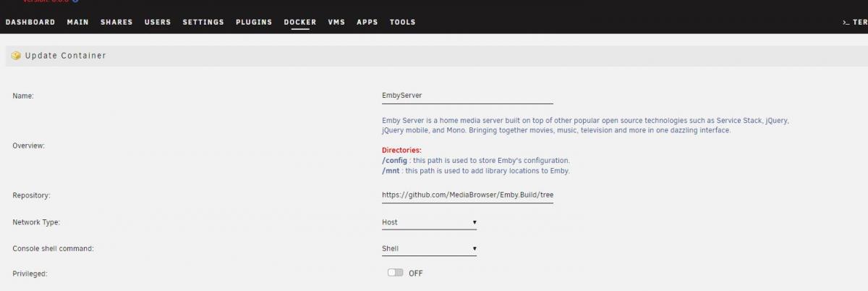Viewport: 868px width, 291px height.
Task: Open the Users tab
Action: pos(158,22)
